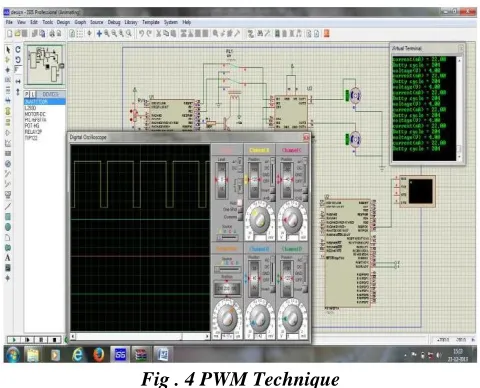Open Internet Explorer from taskbar
Screen dimensions: 480x388
pyautogui.click(x=78, y=355)
